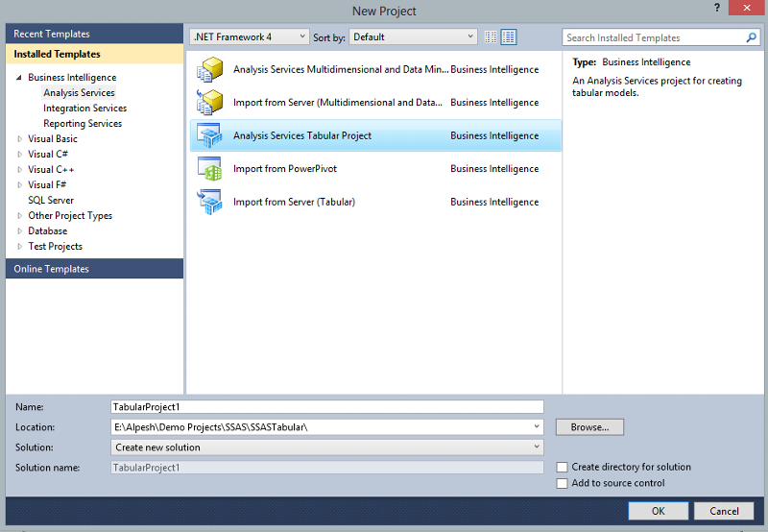768x532 pixels.
Task: Click the Import from Server Multidimensional icon
Action: [x=209, y=103]
